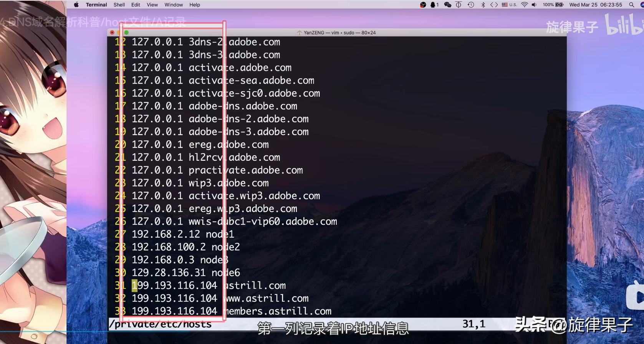
Task: Click IP 192.168.2.12 on line 27
Action: coord(166,234)
